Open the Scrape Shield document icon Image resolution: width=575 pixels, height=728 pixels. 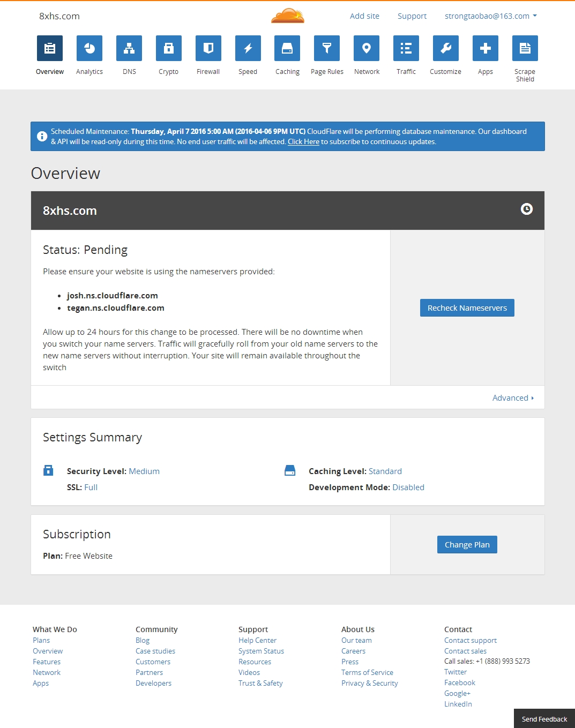(525, 48)
